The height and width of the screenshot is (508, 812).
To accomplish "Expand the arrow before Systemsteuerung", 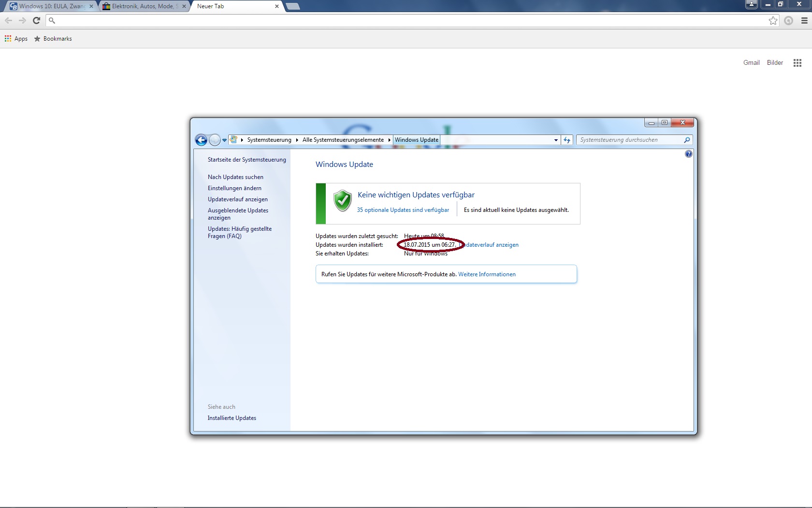I will point(242,140).
